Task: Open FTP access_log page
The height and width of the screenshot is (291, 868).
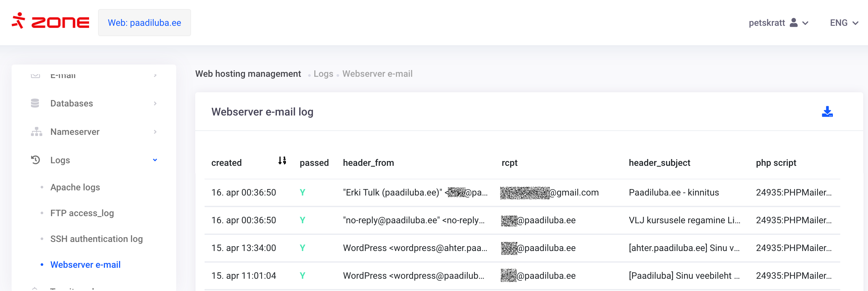Action: [x=82, y=213]
